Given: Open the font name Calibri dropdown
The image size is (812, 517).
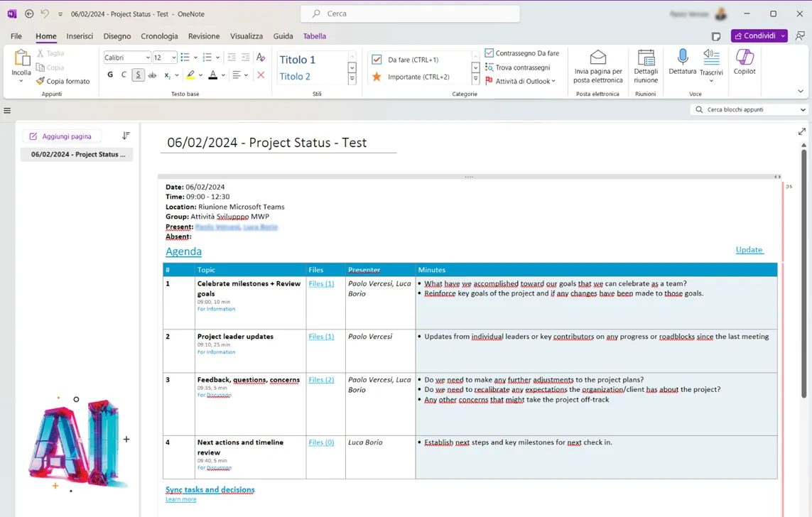Looking at the screenshot, I should coord(148,58).
